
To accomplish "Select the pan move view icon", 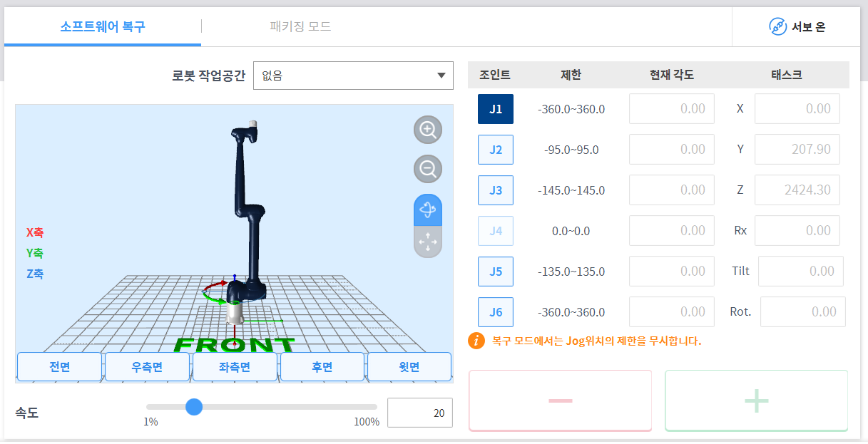I will (x=428, y=242).
